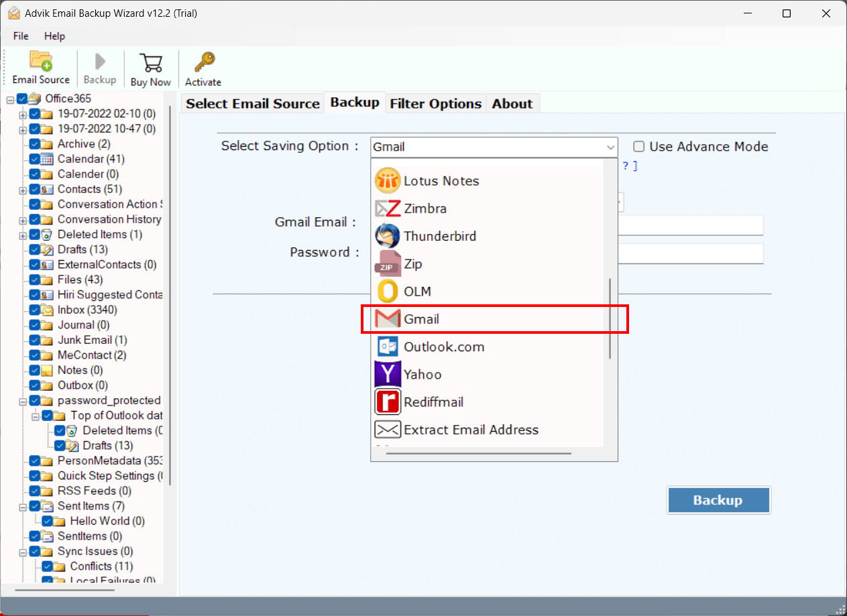Click the saving options list vertical scrollbar
847x616 pixels.
pyautogui.click(x=610, y=319)
